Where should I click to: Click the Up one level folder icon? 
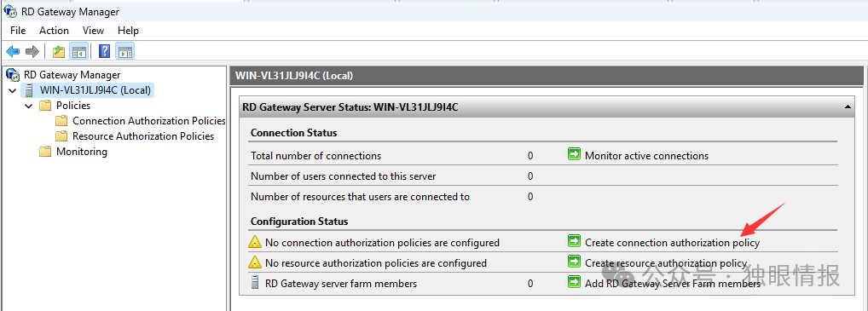click(x=59, y=52)
